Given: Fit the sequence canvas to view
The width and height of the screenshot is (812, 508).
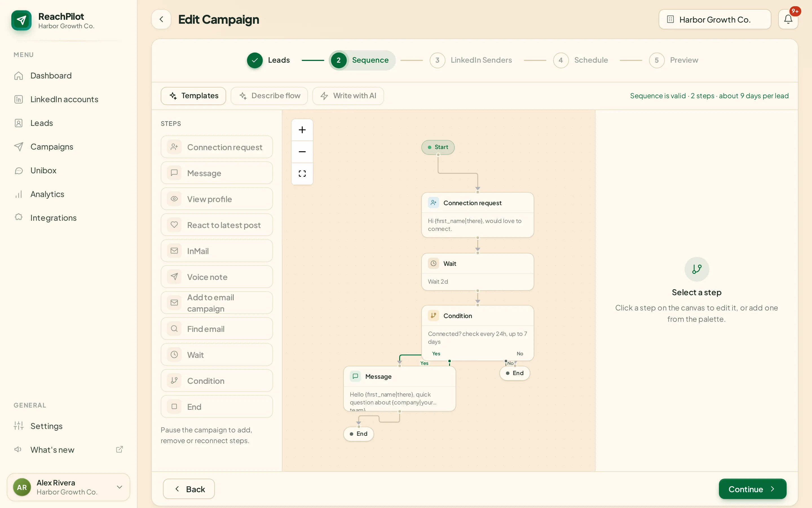Looking at the screenshot, I should [302, 174].
